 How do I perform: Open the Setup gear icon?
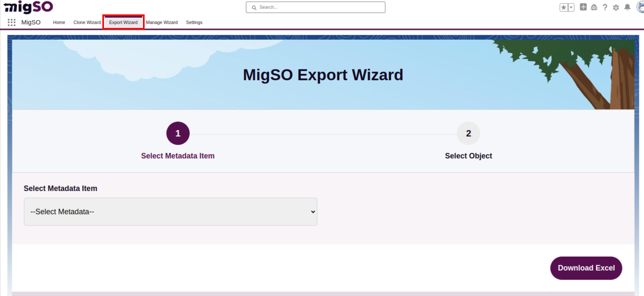(x=616, y=8)
